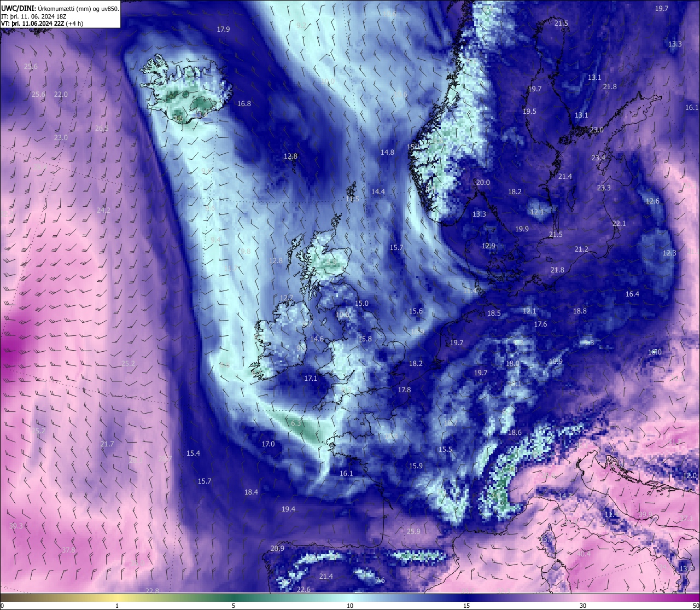This screenshot has width=700, height=610.
Task: Click the value 14.4 on the map
Action: (378, 192)
